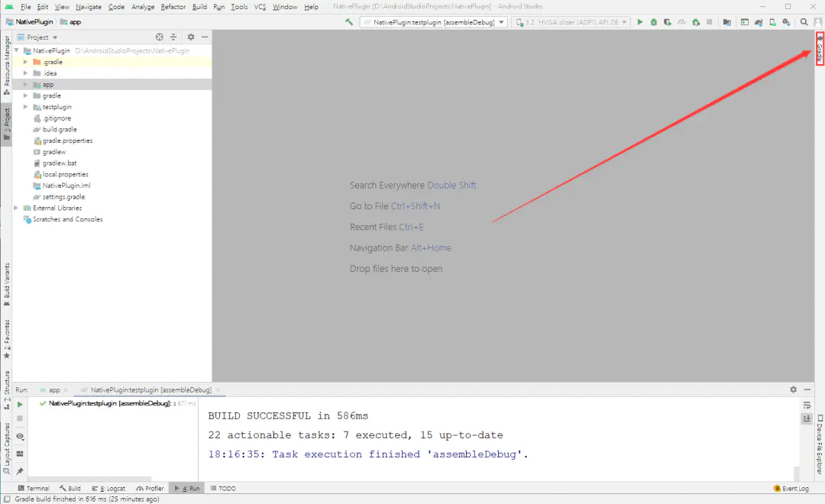
Task: Click the locate/scroll-from-source target icon in Project panel
Action: [160, 37]
